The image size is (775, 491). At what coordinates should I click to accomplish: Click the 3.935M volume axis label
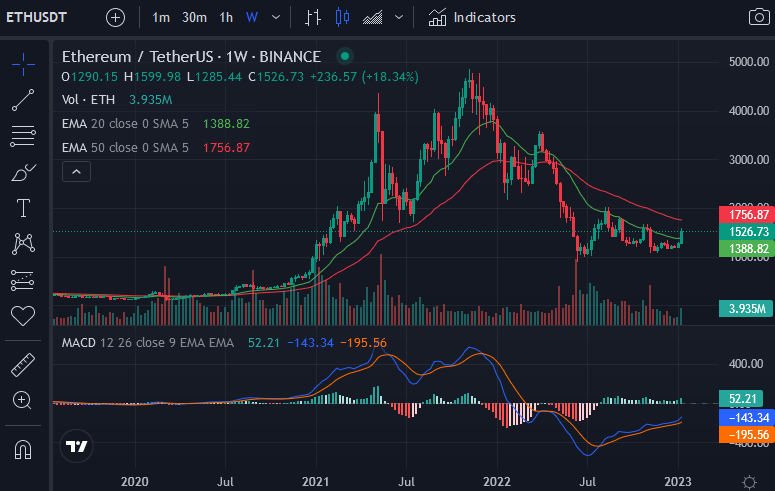coord(746,309)
